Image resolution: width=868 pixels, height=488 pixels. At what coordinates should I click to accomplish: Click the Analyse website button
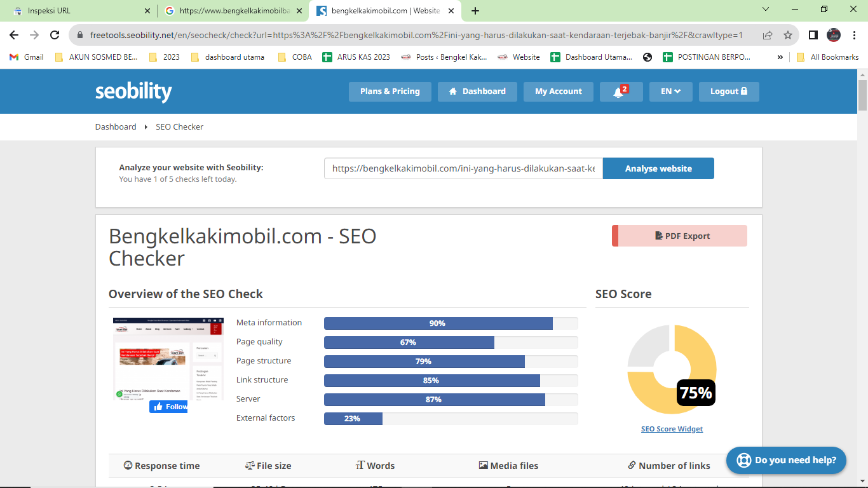[x=658, y=168]
